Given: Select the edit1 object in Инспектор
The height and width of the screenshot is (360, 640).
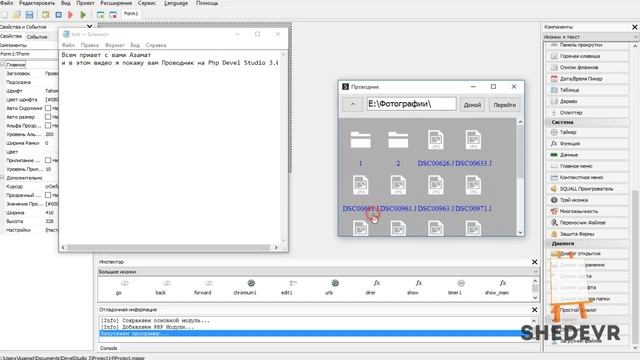Looking at the screenshot, I should pos(287,287).
